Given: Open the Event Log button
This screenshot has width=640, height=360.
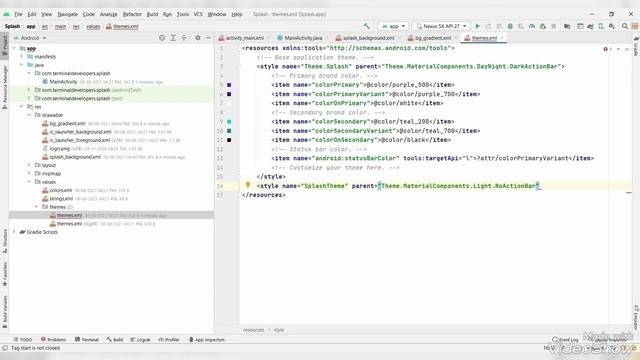Looking at the screenshot, I should [565, 340].
